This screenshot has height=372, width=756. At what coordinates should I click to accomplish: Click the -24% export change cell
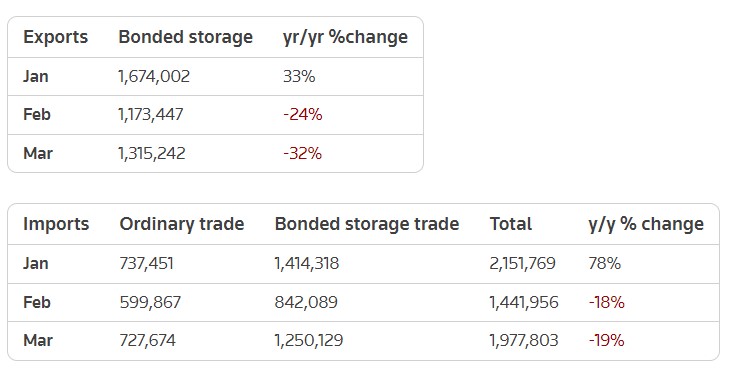(303, 114)
